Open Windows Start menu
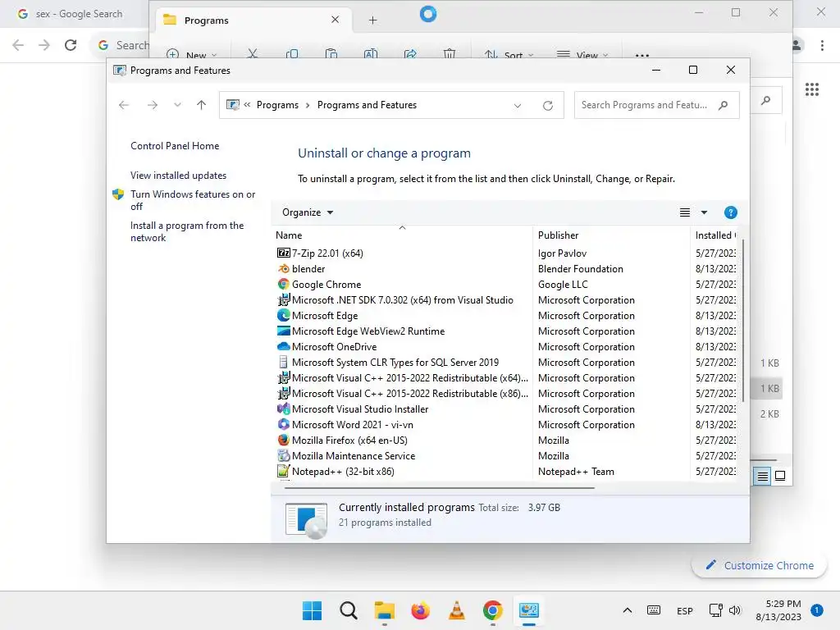The height and width of the screenshot is (630, 840). tap(313, 610)
